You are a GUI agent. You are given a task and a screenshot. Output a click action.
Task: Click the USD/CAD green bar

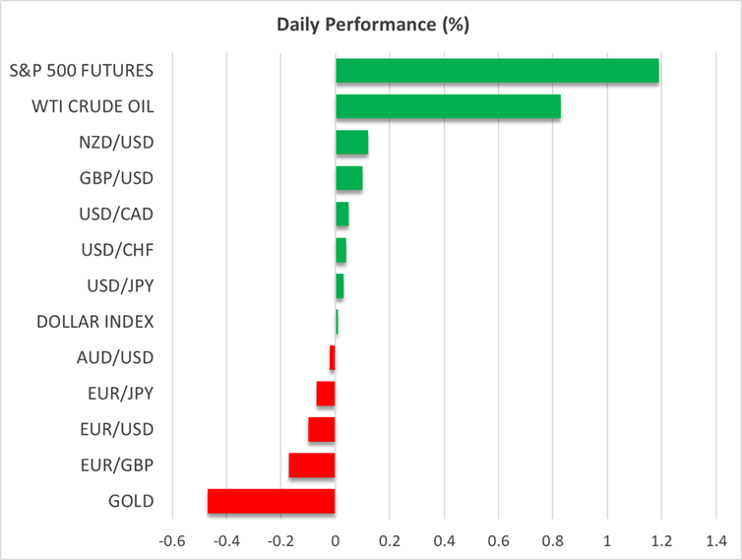coord(341,215)
